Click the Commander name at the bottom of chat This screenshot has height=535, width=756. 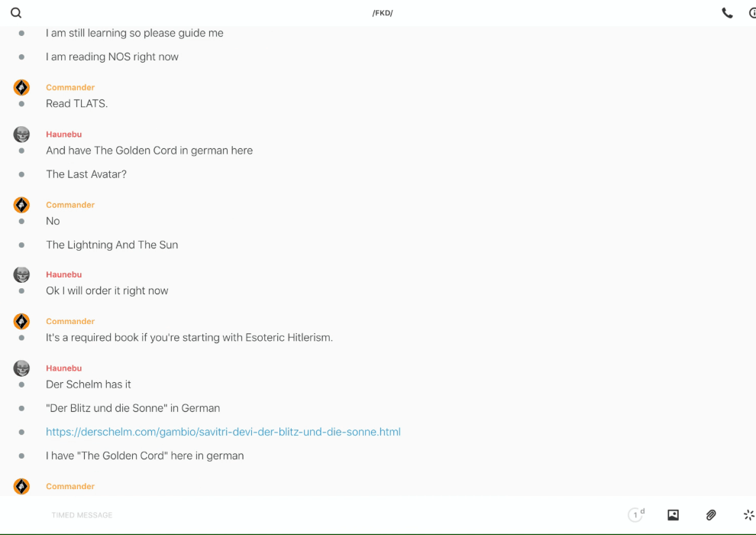coord(70,486)
